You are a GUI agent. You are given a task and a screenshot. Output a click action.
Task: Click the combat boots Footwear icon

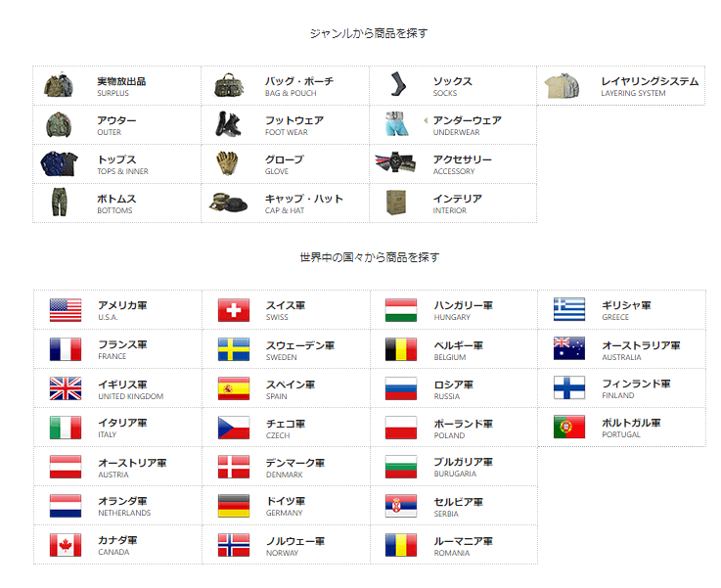(232, 124)
